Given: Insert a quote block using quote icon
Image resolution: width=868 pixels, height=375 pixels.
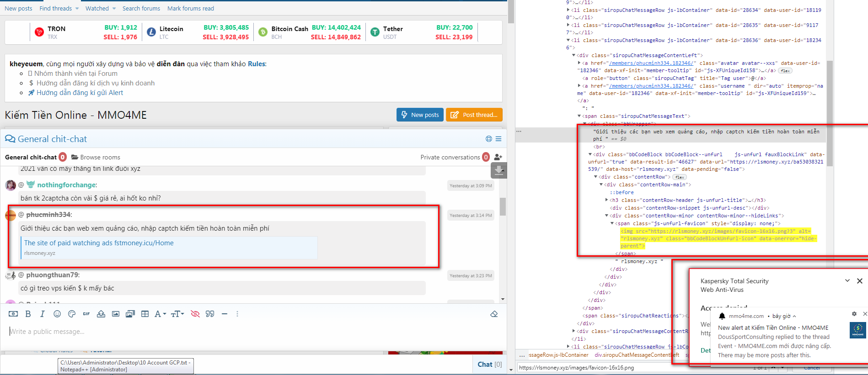Looking at the screenshot, I should (x=210, y=314).
